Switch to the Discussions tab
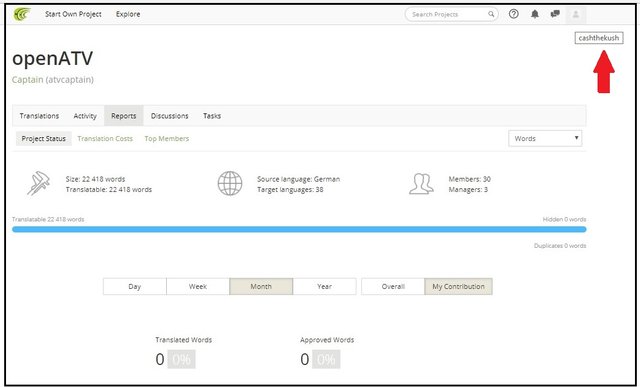This screenshot has height=387, width=640. [169, 116]
